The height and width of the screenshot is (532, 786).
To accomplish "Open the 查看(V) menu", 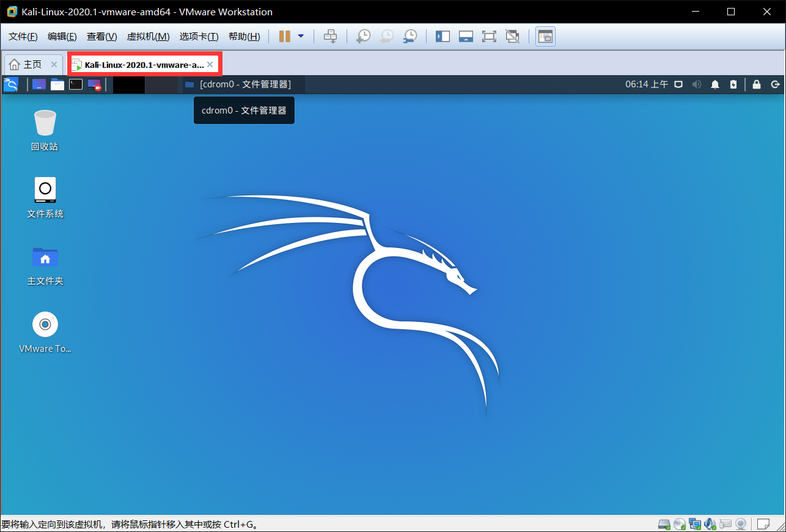I will 101,37.
